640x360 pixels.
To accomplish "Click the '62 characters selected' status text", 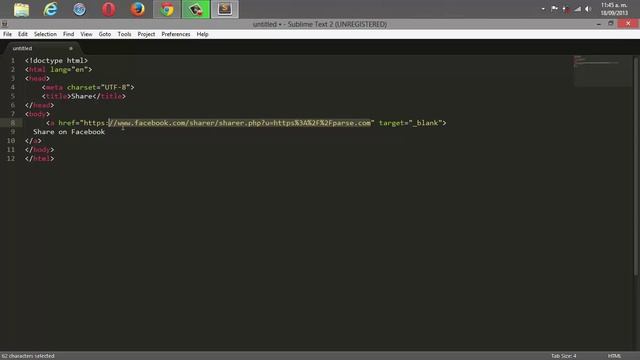I will click(x=28, y=356).
